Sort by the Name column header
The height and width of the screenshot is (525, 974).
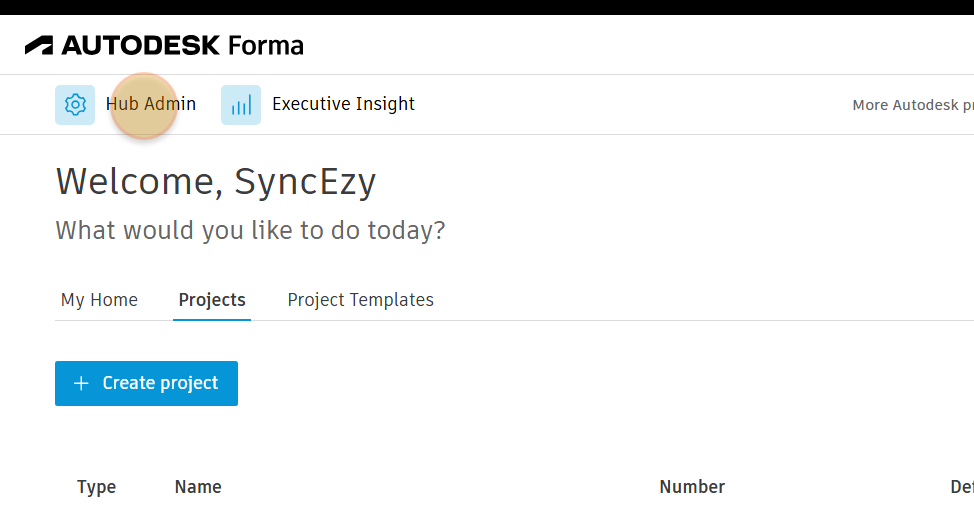point(198,487)
